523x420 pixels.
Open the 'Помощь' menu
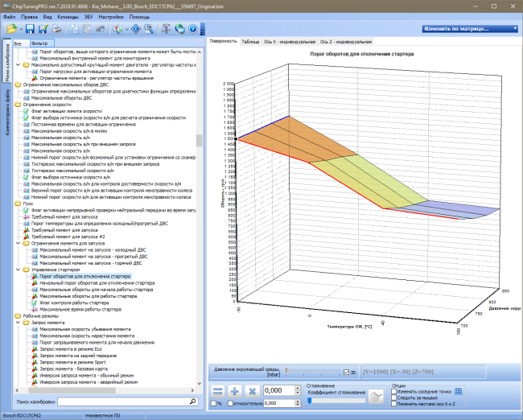point(139,17)
